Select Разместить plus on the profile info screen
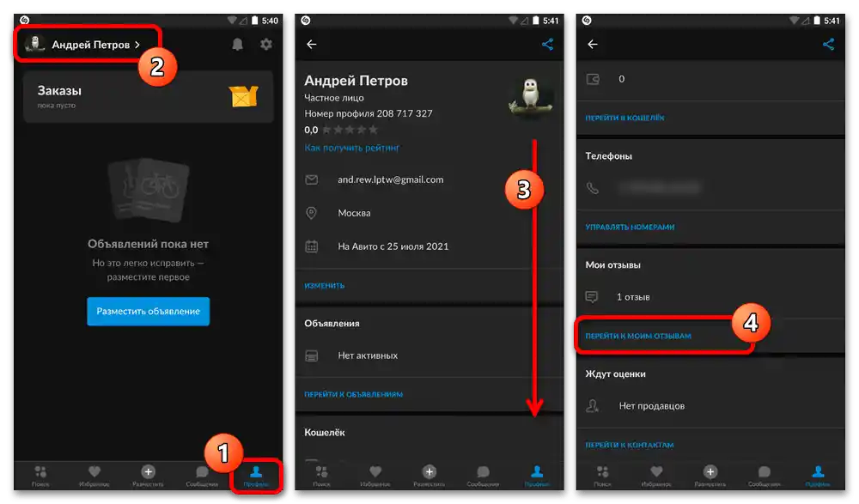This screenshot has width=859, height=504. [429, 476]
